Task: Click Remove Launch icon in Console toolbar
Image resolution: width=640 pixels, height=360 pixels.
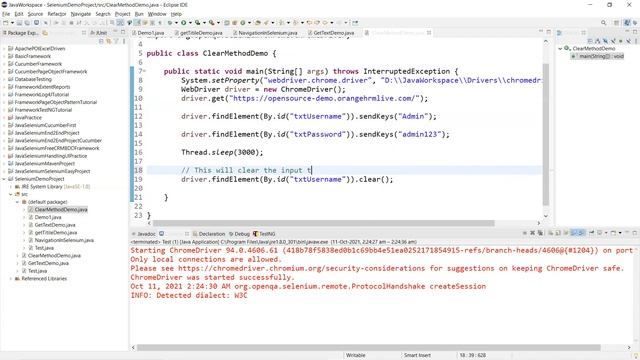Action: [532, 233]
